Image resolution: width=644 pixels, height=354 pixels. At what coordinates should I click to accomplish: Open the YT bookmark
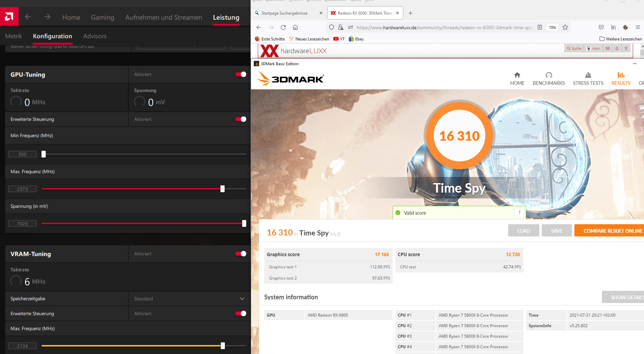[339, 39]
